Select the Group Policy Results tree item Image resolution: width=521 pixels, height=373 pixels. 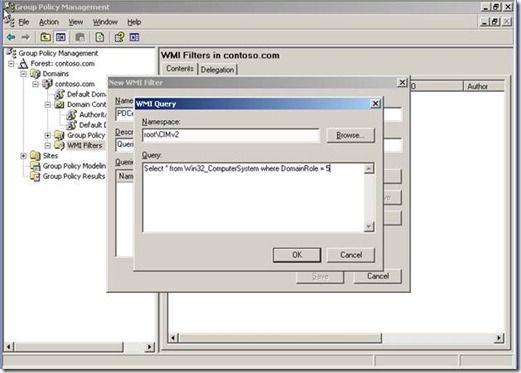click(74, 176)
